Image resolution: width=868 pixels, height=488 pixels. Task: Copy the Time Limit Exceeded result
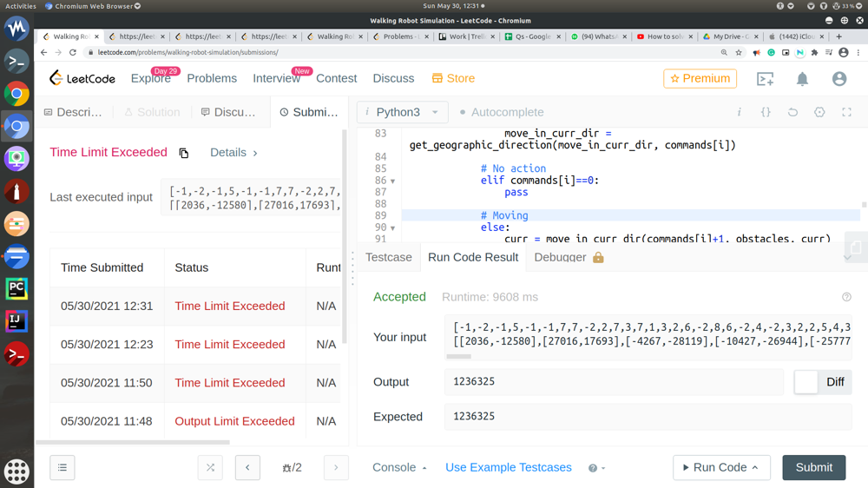[184, 153]
